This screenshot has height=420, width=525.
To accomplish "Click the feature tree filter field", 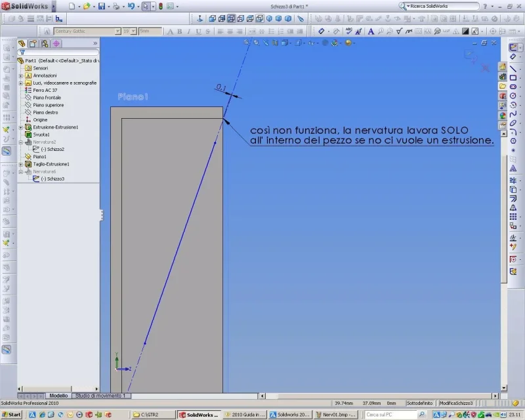I will point(59,52).
